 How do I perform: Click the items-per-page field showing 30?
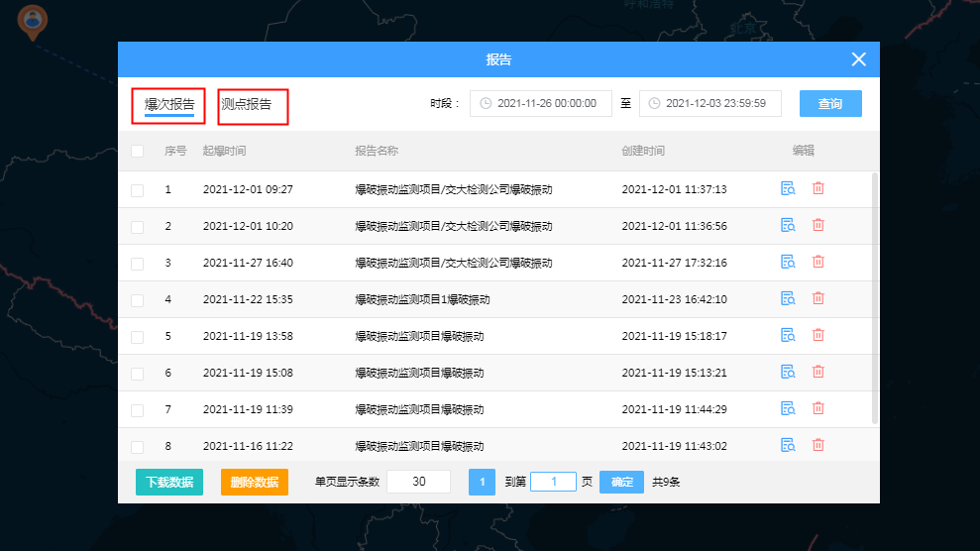419,482
